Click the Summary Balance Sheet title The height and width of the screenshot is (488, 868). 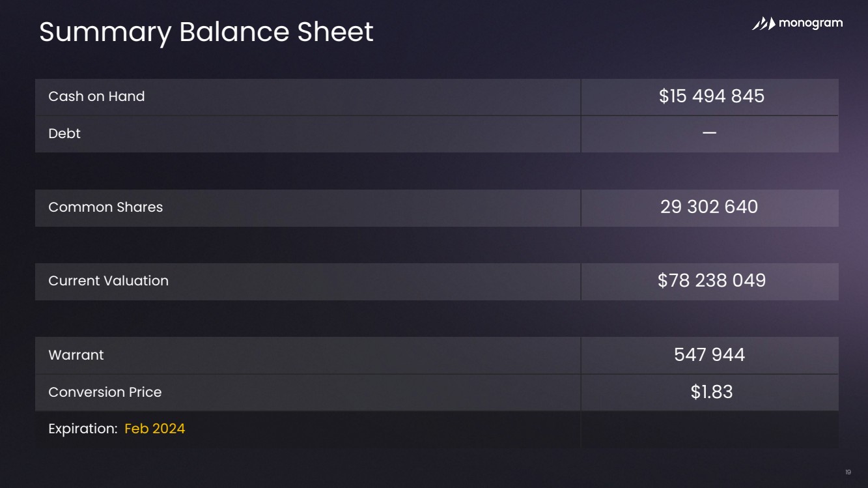[206, 32]
